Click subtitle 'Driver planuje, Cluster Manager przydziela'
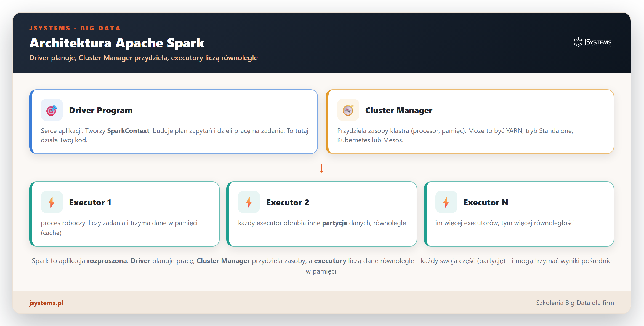644x326 pixels. click(99, 58)
